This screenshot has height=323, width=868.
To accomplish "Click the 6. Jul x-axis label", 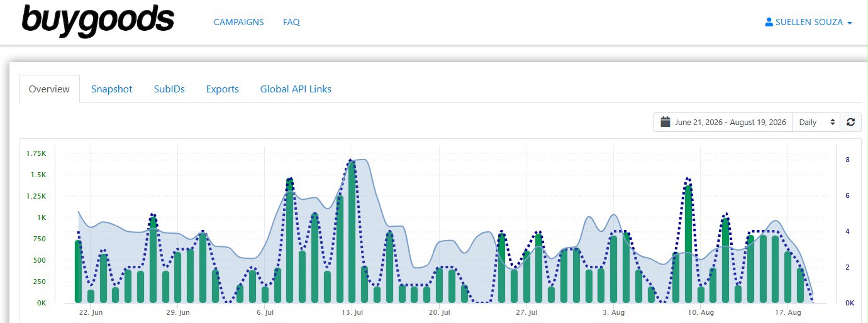I will point(265,312).
